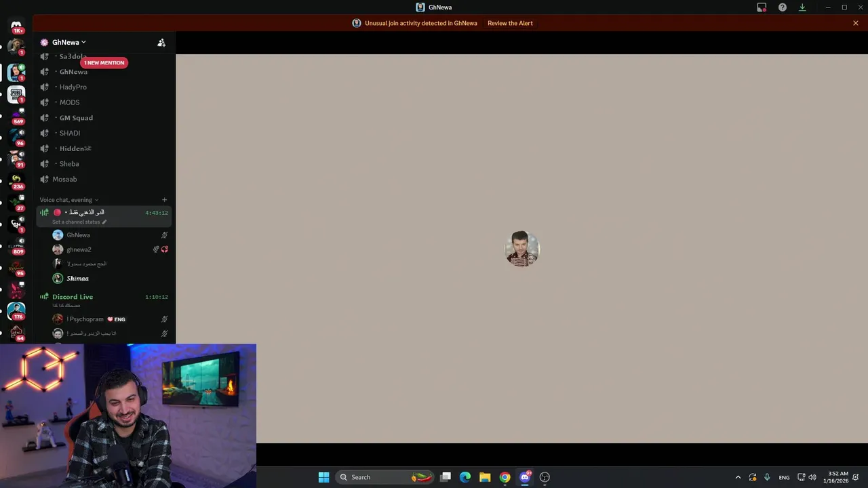Image resolution: width=868 pixels, height=488 pixels.
Task: Join the Sa3dola voice channel
Action: (105, 56)
